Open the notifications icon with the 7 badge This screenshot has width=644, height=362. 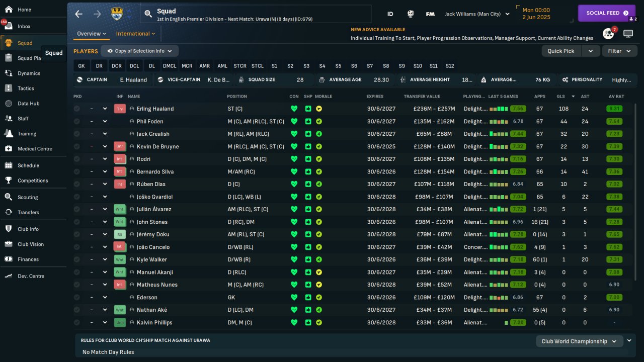coord(608,34)
